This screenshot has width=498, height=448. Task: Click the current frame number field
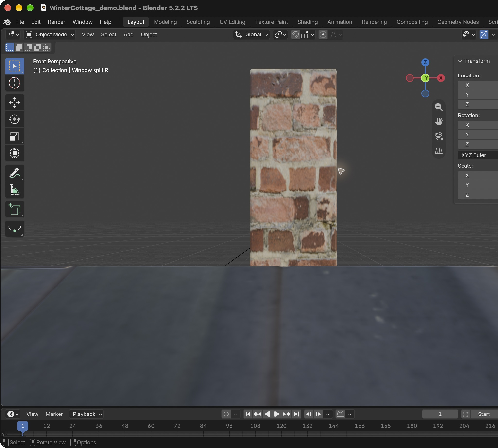coord(440,414)
